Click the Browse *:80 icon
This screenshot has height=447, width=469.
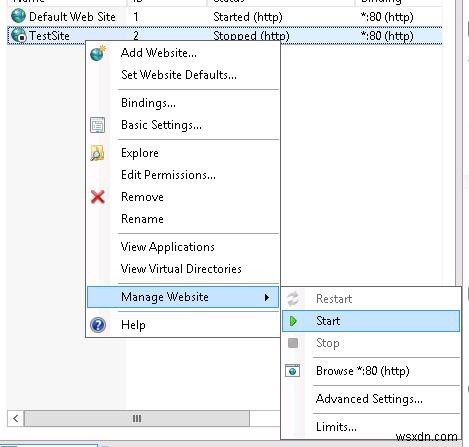pos(293,371)
